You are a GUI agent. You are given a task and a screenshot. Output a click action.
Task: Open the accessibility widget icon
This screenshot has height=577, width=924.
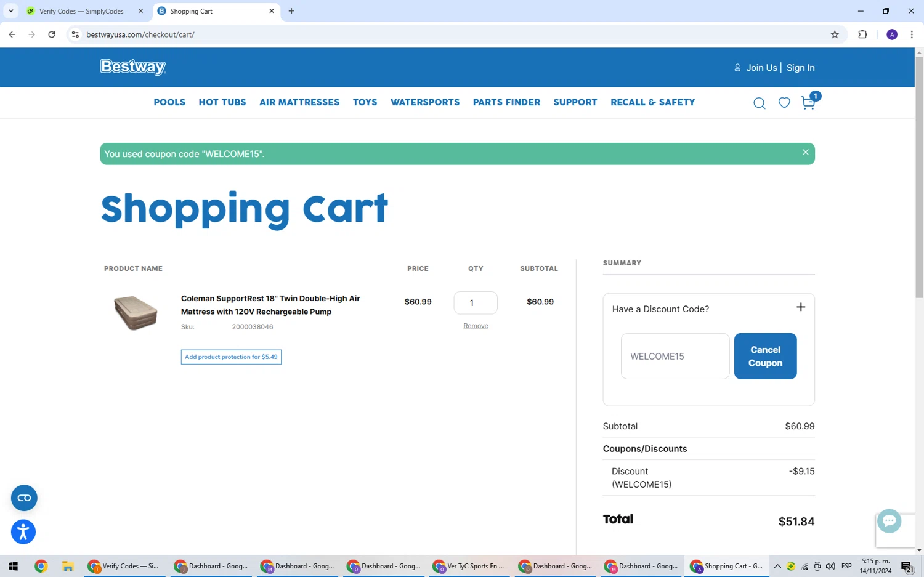tap(23, 532)
